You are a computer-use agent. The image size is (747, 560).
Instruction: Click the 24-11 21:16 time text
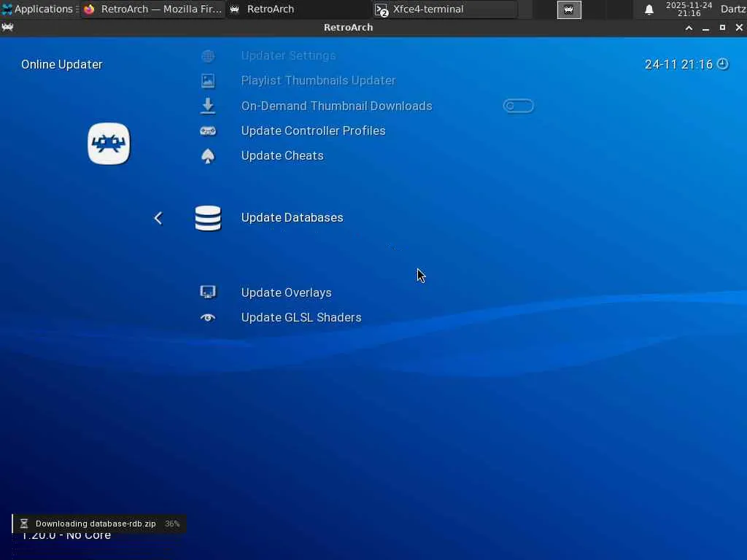click(678, 64)
